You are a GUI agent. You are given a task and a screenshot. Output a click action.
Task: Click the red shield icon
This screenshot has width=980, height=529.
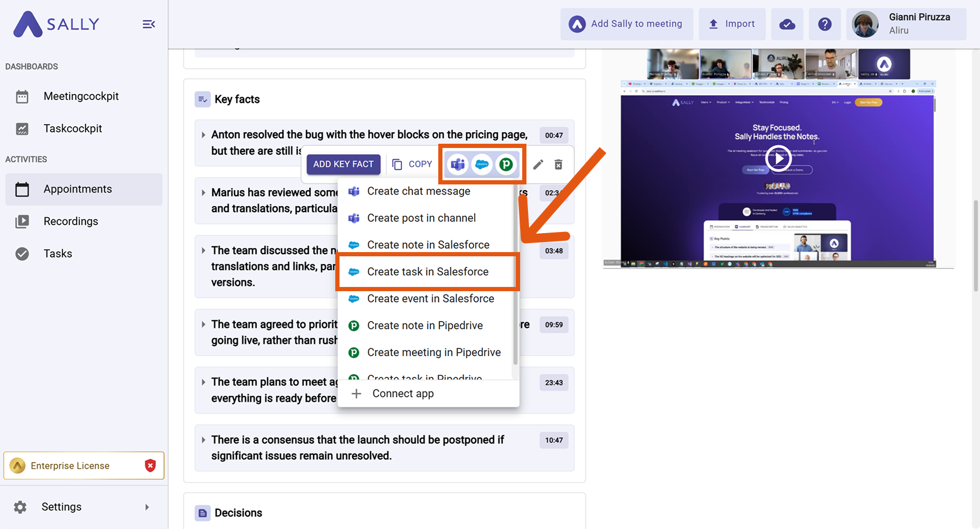[x=150, y=466]
